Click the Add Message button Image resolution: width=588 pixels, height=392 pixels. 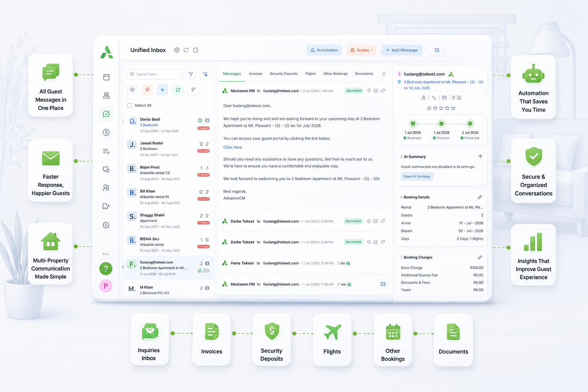pyautogui.click(x=402, y=50)
